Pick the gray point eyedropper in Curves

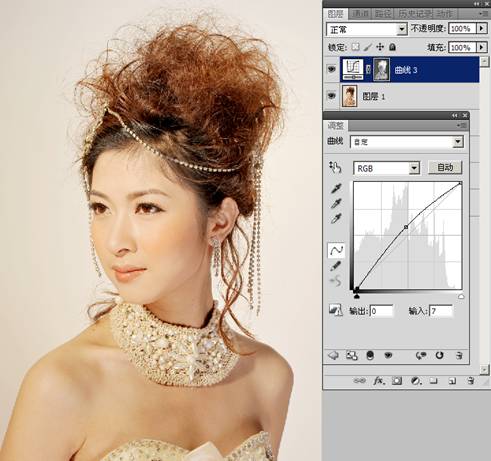tap(336, 203)
